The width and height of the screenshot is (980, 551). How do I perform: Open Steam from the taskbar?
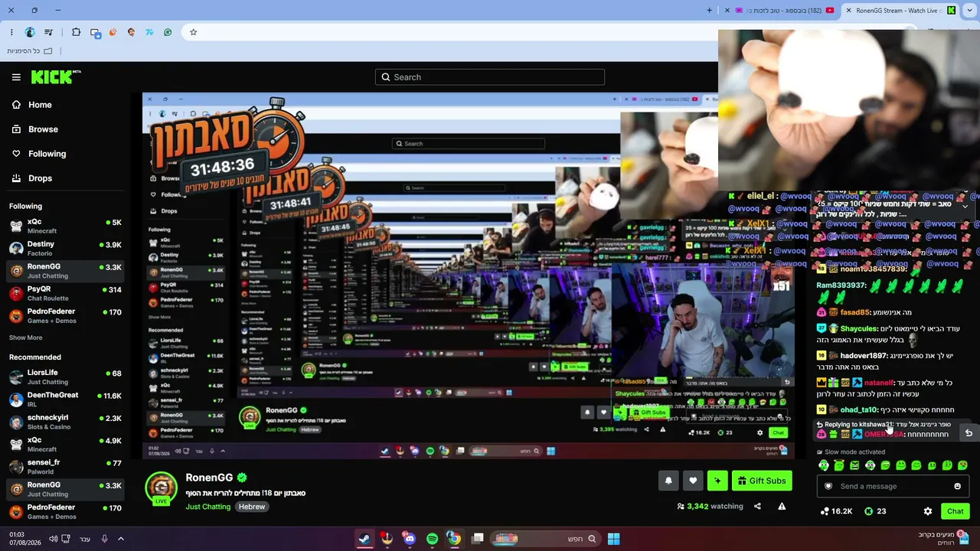click(x=364, y=539)
